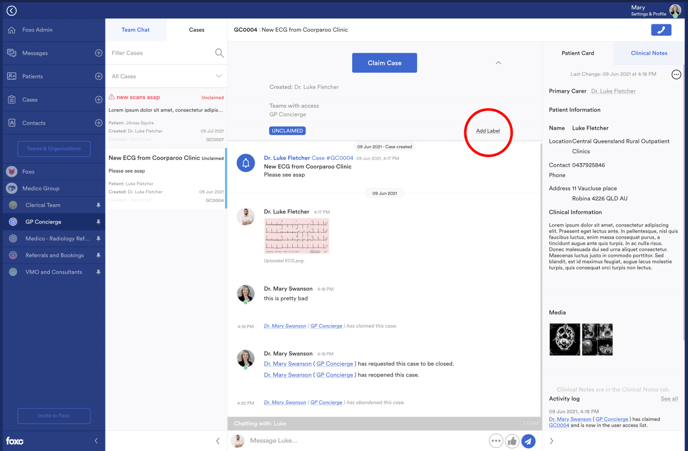Viewport: 688px width, 451px height.
Task: Open Patients in the sidebar
Action: tap(32, 76)
